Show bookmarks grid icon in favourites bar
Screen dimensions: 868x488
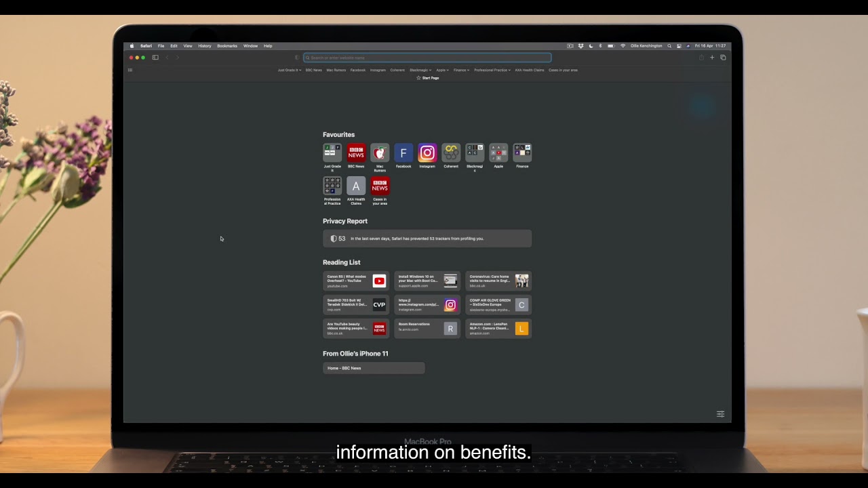pyautogui.click(x=130, y=70)
